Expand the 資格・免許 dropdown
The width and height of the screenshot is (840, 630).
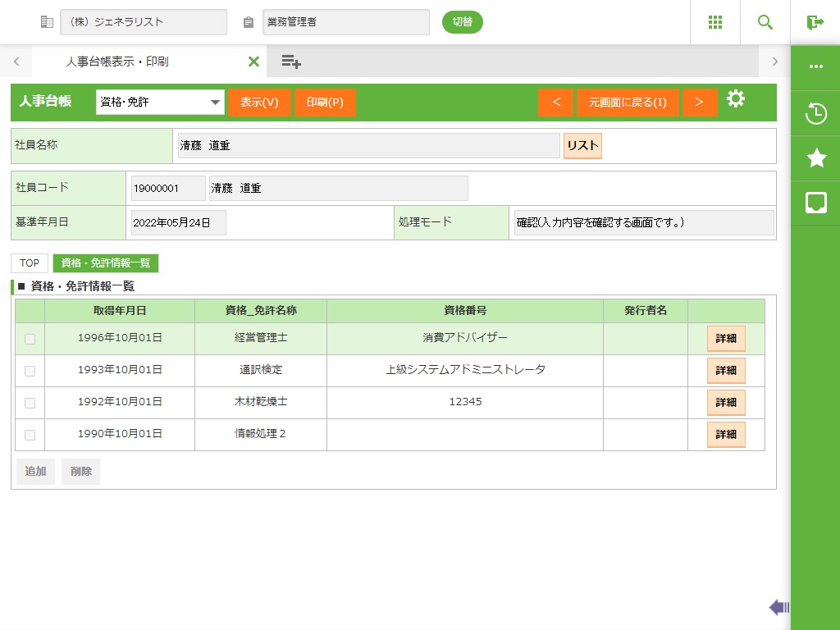click(160, 103)
